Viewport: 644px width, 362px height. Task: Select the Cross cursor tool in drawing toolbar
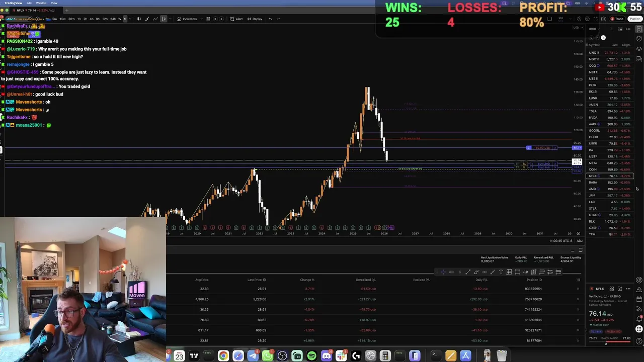443,272
